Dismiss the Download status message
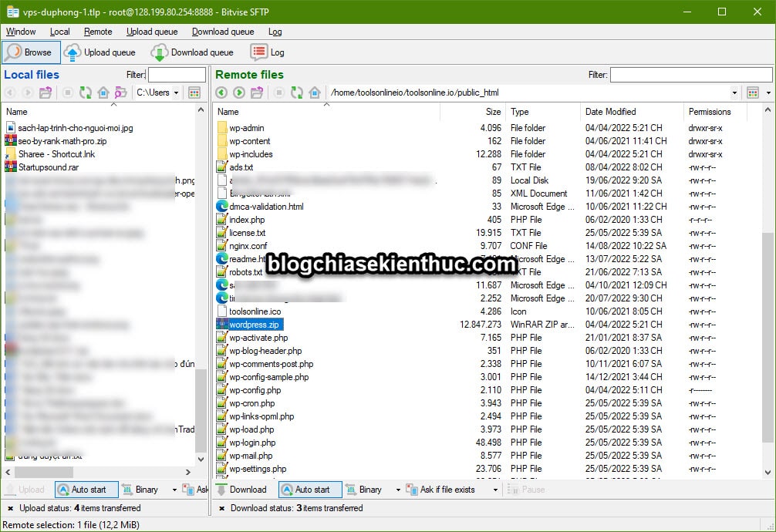Image resolution: width=776 pixels, height=532 pixels. [x=221, y=508]
